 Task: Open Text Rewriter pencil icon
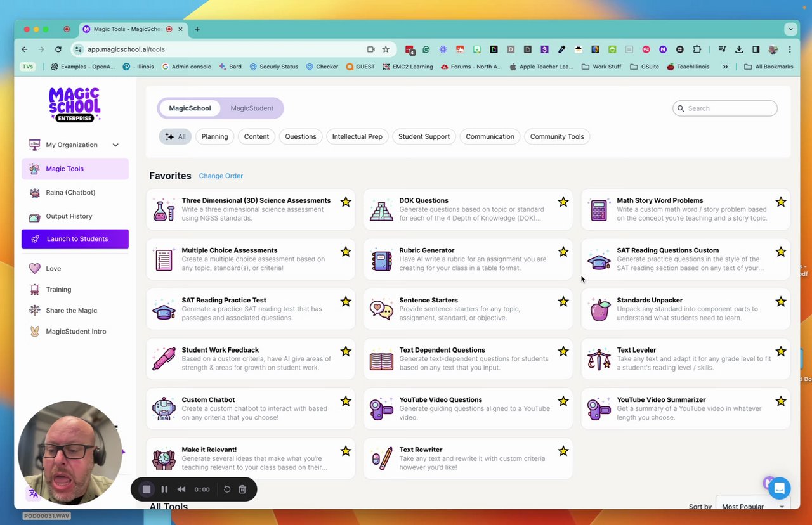click(381, 458)
